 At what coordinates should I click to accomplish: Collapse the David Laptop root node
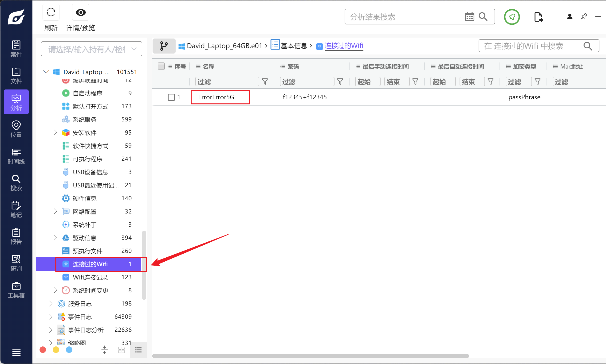coord(46,72)
